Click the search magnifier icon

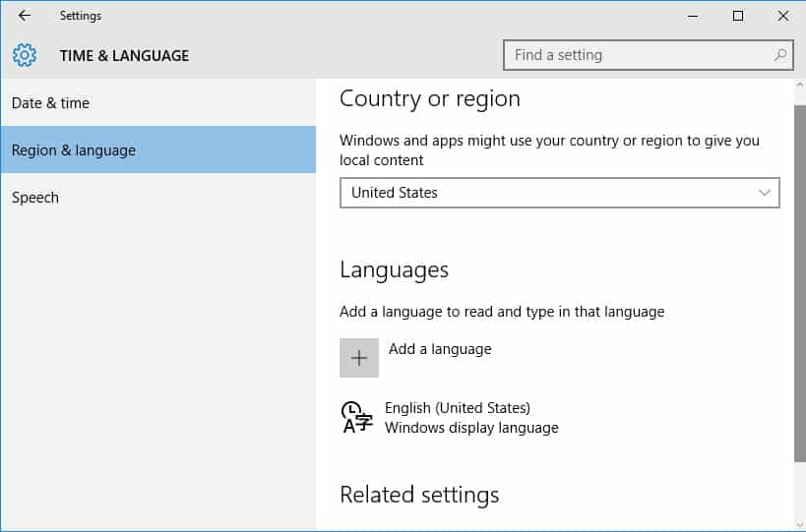point(780,54)
